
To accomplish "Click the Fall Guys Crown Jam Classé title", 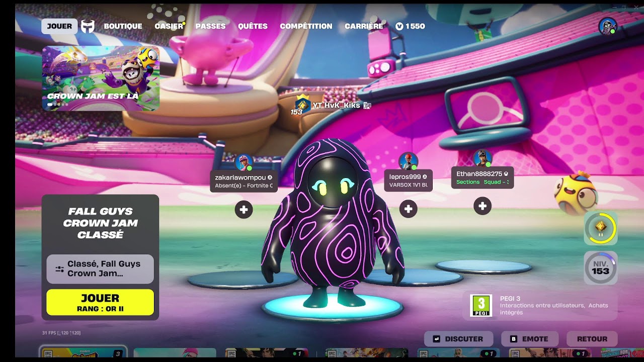I will (100, 223).
